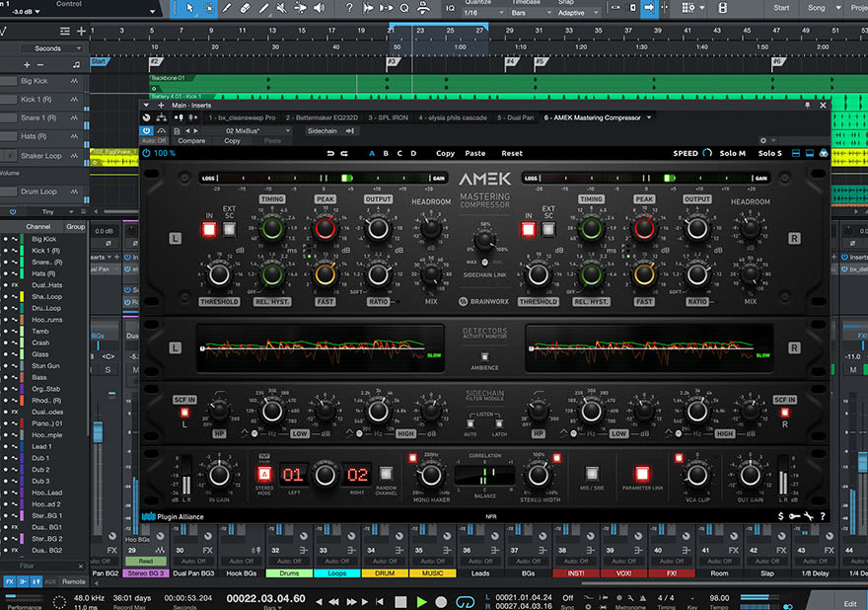Toggle the left SCF IN button

[184, 413]
